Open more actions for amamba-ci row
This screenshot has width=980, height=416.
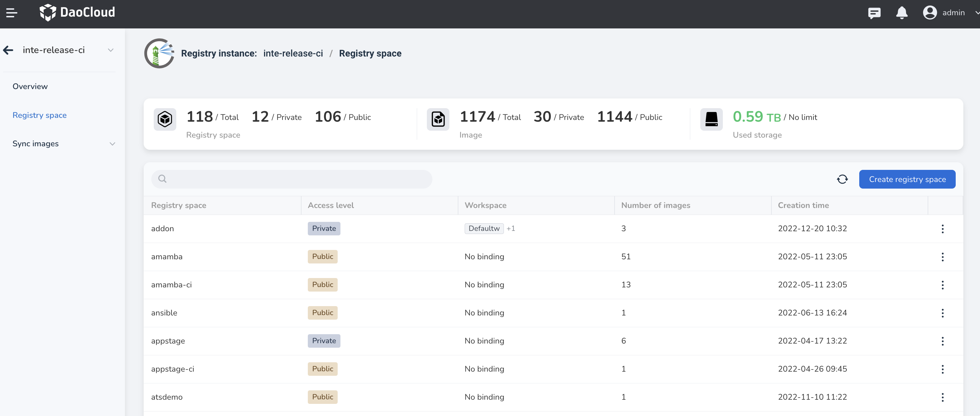coord(942,285)
